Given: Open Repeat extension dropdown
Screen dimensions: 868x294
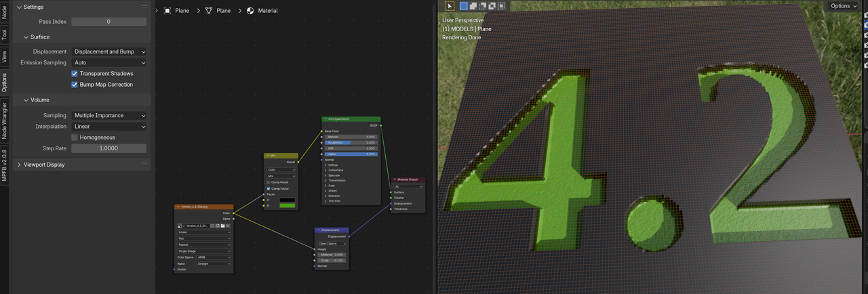Looking at the screenshot, I should pyautogui.click(x=203, y=245).
